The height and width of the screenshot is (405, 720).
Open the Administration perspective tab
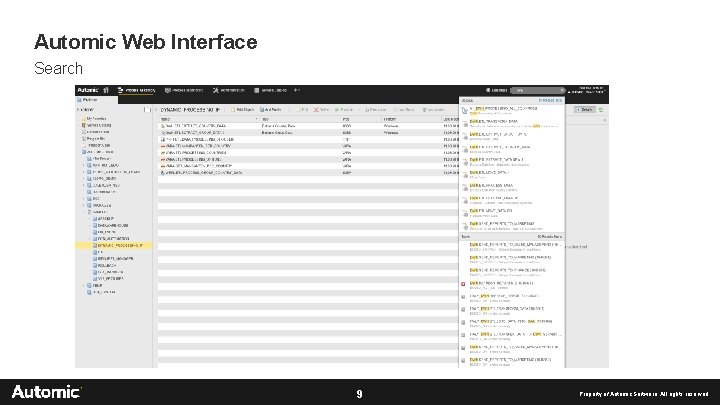pyautogui.click(x=229, y=90)
